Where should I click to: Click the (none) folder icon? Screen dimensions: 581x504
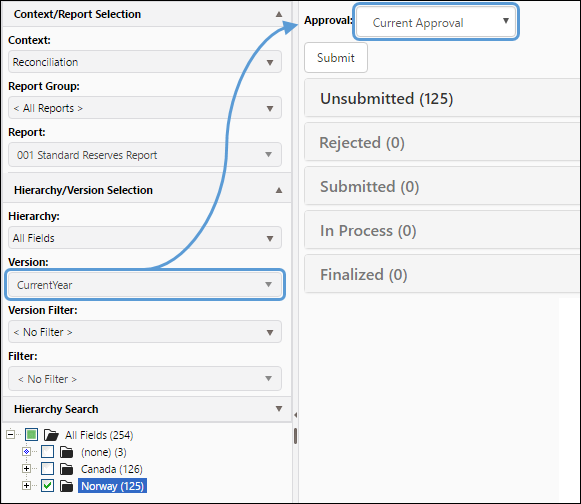click(67, 452)
